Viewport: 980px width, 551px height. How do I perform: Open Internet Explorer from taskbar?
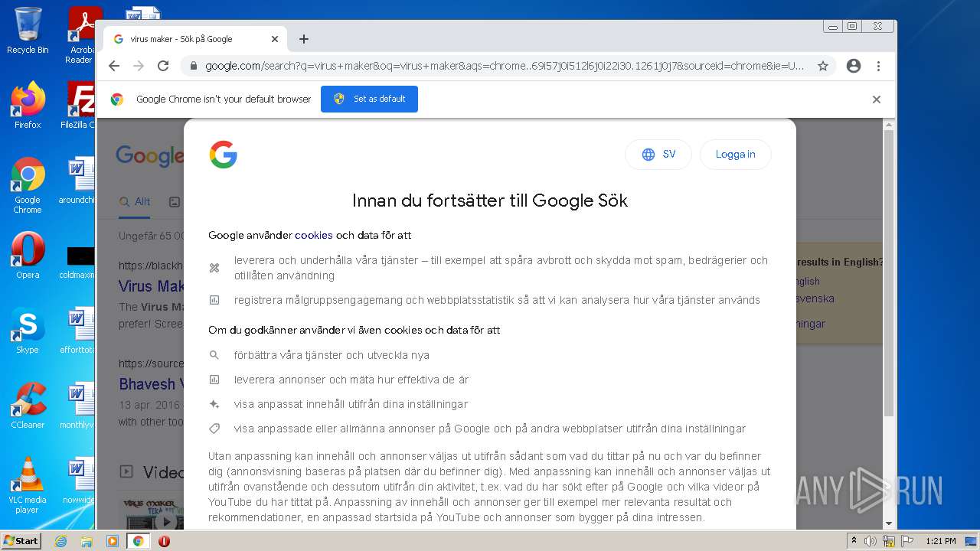pyautogui.click(x=60, y=541)
